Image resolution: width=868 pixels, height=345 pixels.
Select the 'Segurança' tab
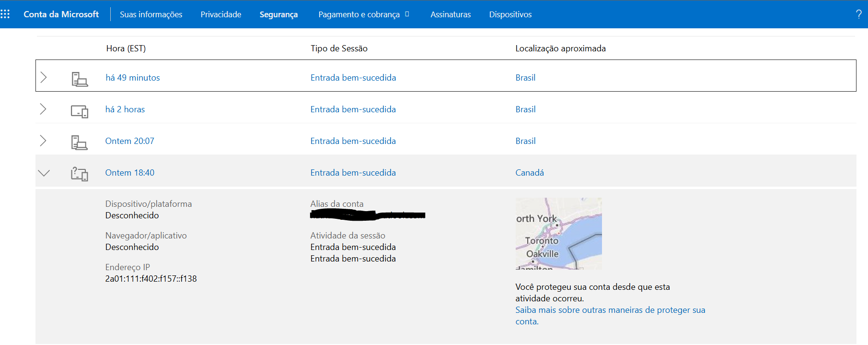click(x=279, y=14)
